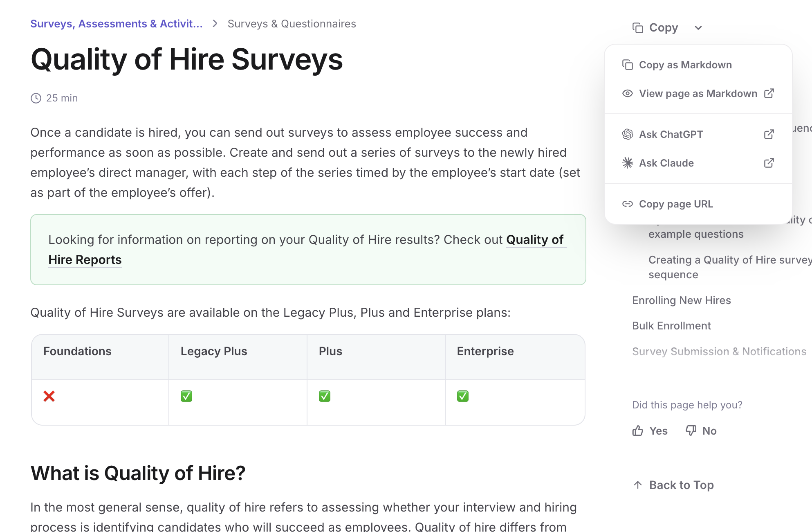The width and height of the screenshot is (812, 532).
Task: Click the thumbs down No icon
Action: pyautogui.click(x=691, y=431)
